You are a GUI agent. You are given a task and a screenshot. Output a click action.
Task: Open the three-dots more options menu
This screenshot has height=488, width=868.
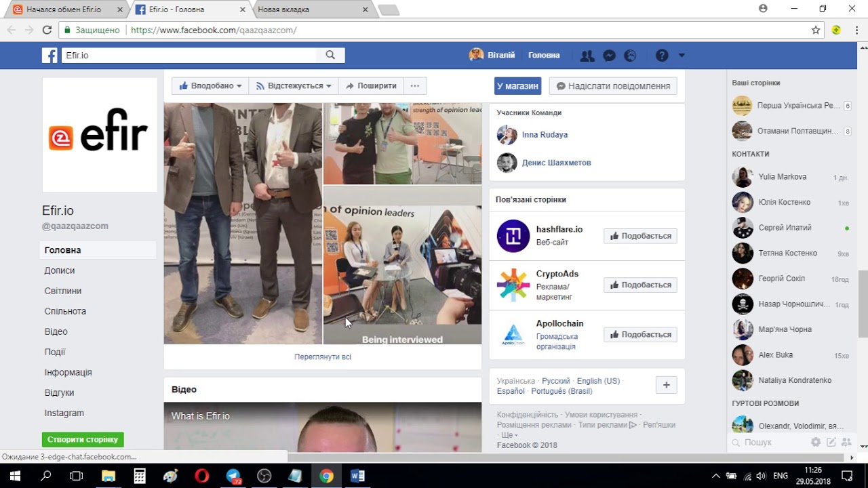click(414, 86)
